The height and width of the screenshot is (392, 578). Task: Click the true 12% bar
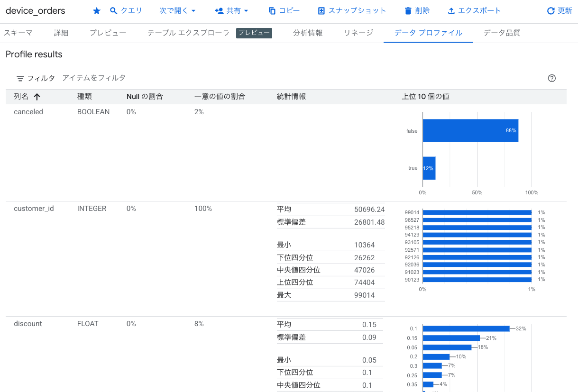click(429, 168)
